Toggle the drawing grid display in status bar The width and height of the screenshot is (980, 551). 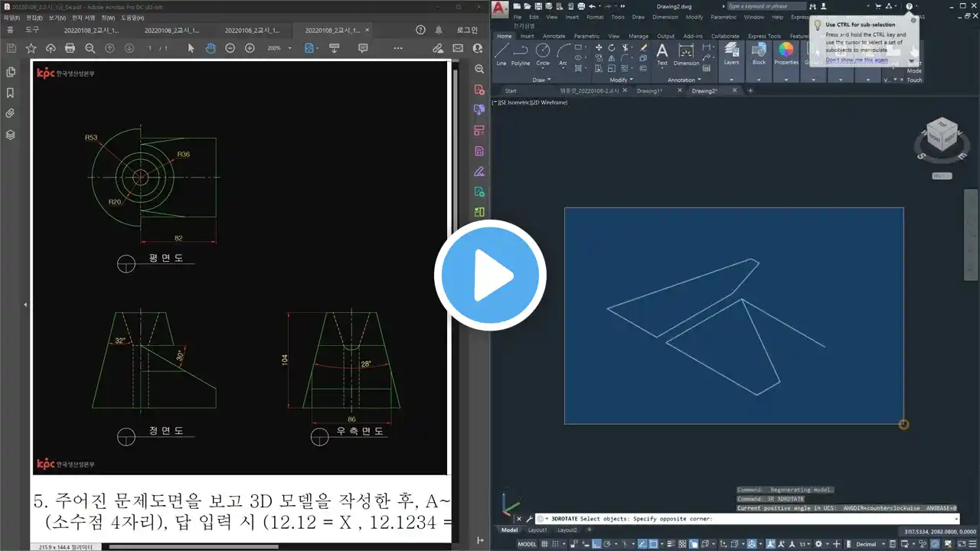[x=544, y=544]
